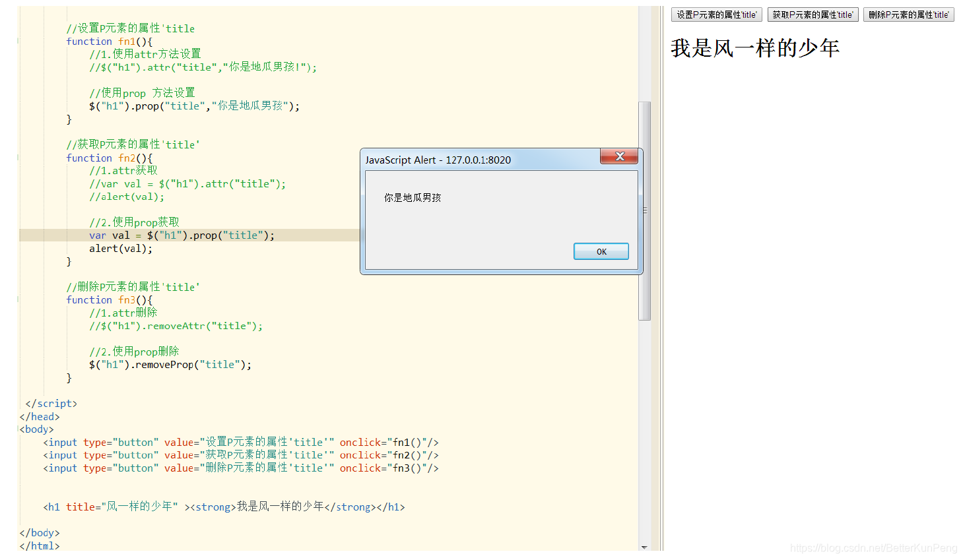963x560 pixels.
Task: Click the editor scrollbar down arrow
Action: 644,547
